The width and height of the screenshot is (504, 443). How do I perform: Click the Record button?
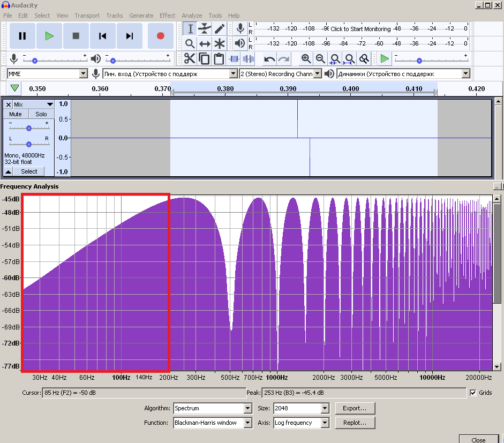point(160,36)
